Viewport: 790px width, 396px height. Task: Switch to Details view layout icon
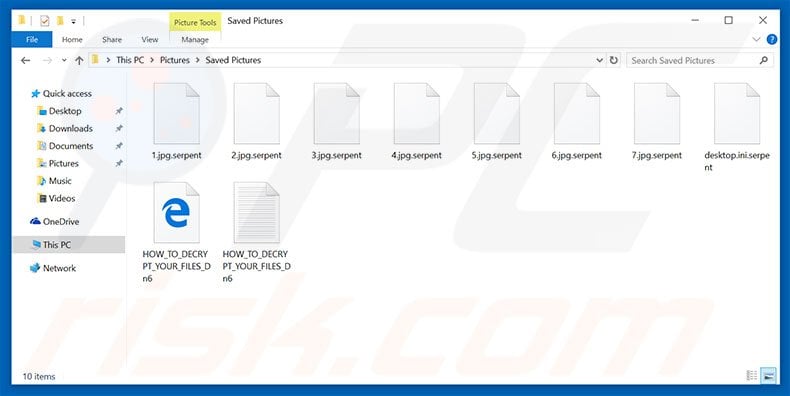point(752,375)
